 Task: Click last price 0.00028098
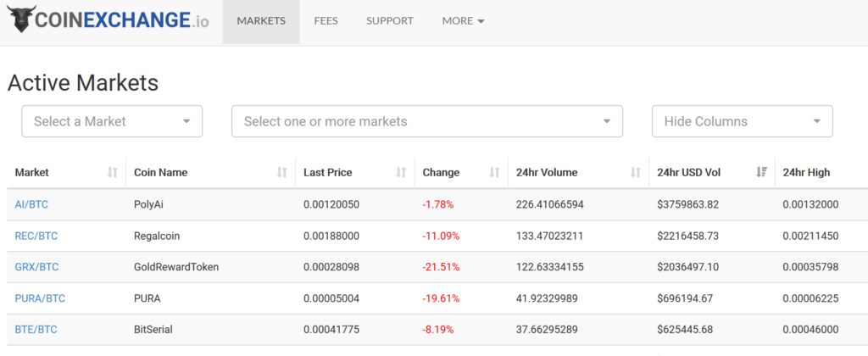tap(331, 267)
